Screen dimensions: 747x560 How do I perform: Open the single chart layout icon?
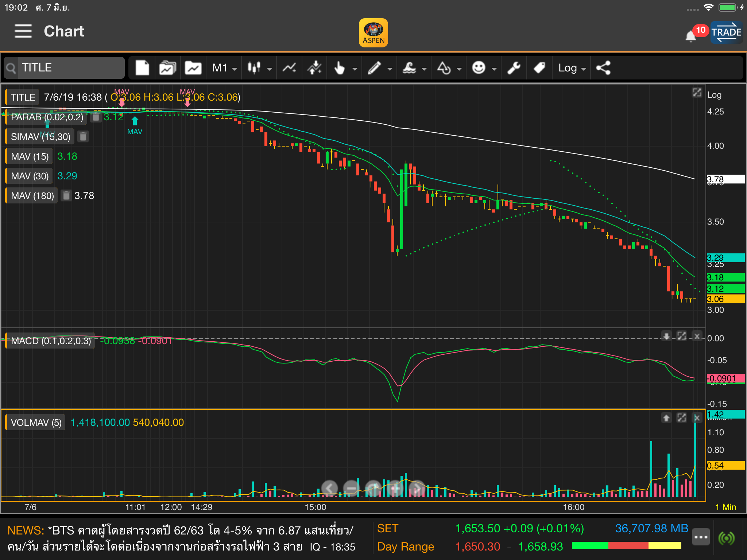pyautogui.click(x=193, y=68)
